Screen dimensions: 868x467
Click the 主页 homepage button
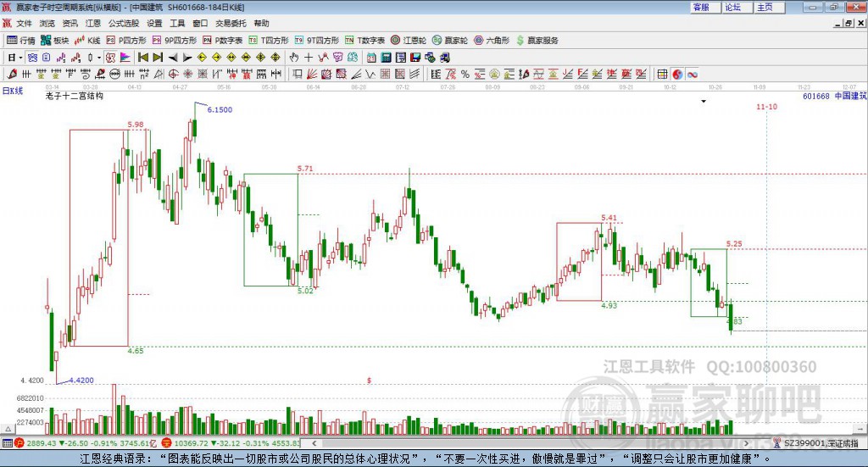[x=770, y=7]
